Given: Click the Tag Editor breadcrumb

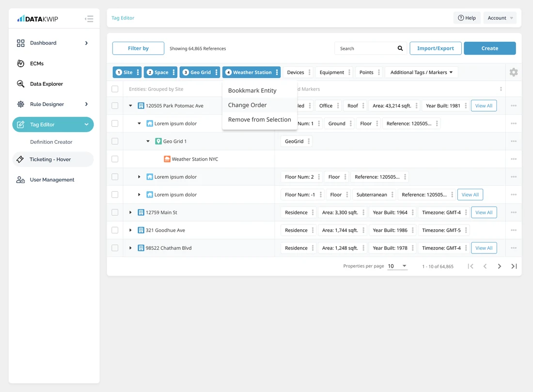Looking at the screenshot, I should tap(123, 18).
